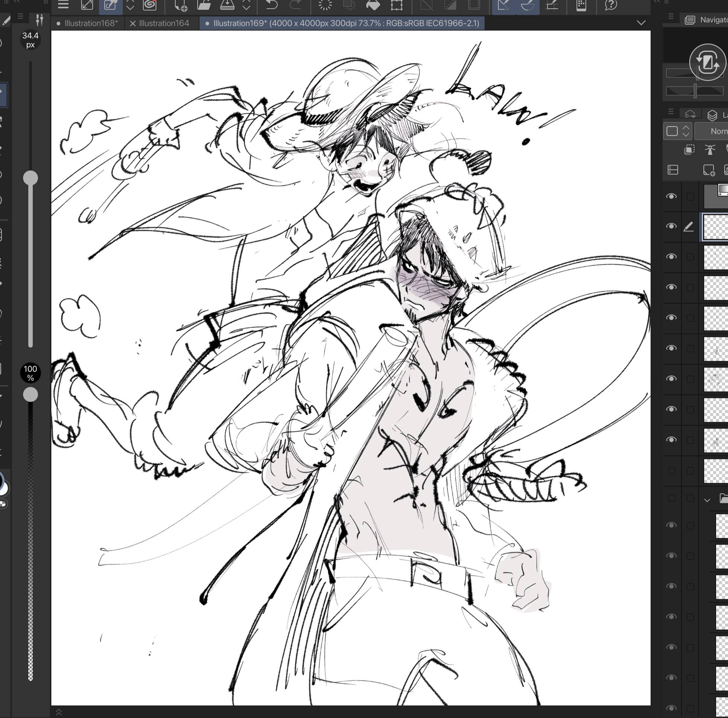Click the opacity slider handle
Image resolution: width=728 pixels, height=718 pixels.
tap(31, 394)
